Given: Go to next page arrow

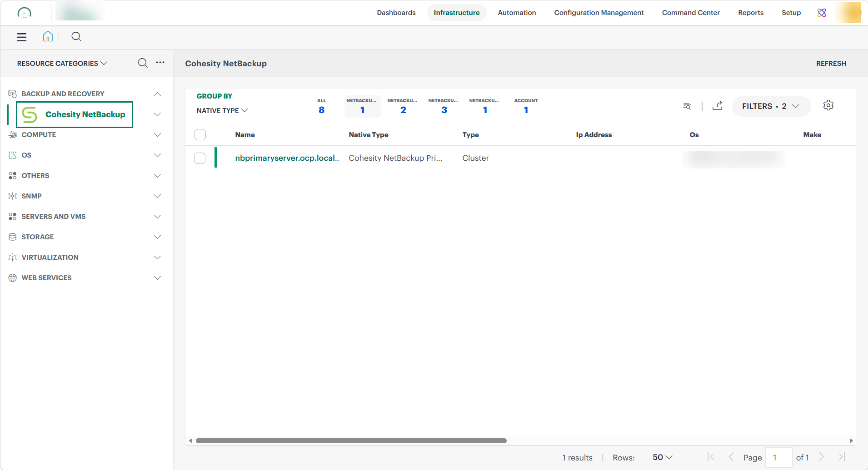Looking at the screenshot, I should (822, 457).
